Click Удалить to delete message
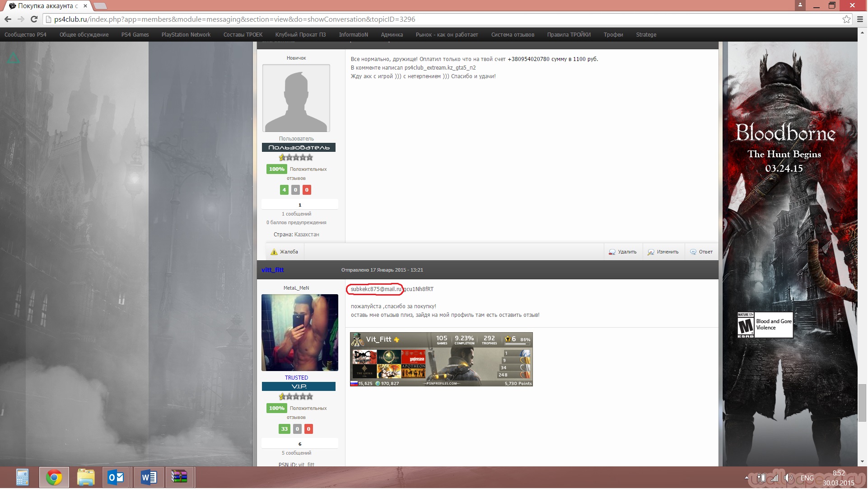This screenshot has width=868, height=489. 623,252
